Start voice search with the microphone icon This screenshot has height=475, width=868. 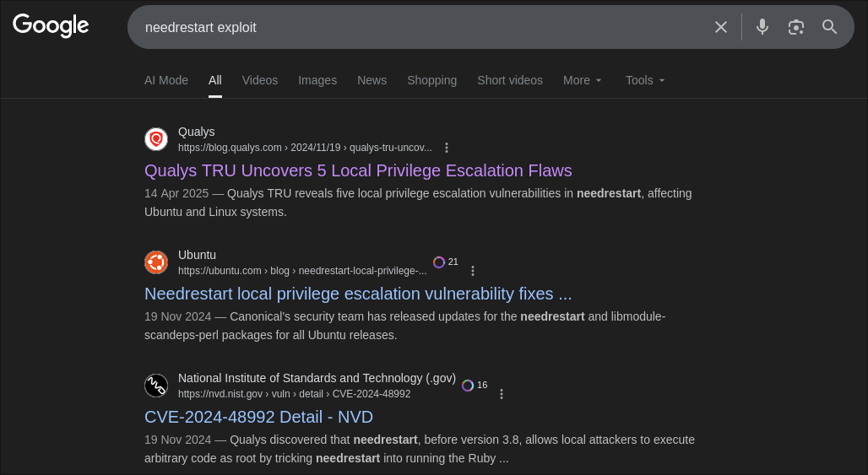click(762, 27)
